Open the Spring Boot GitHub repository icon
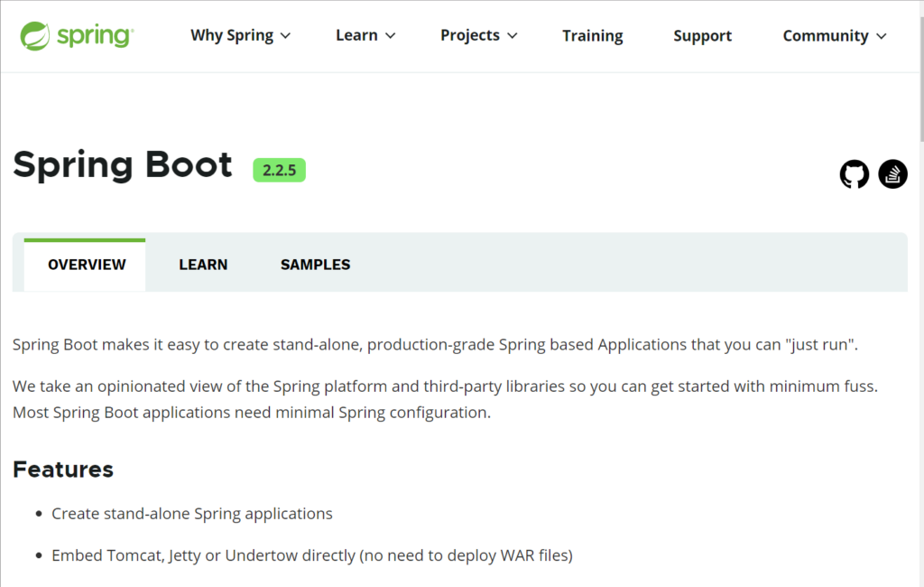The image size is (924, 587). point(854,174)
